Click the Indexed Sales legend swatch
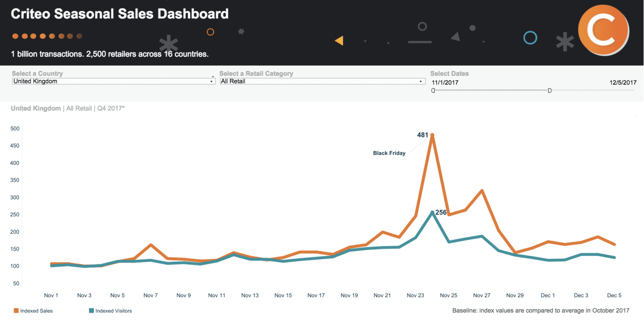This screenshot has height=327, width=644. click(16, 311)
